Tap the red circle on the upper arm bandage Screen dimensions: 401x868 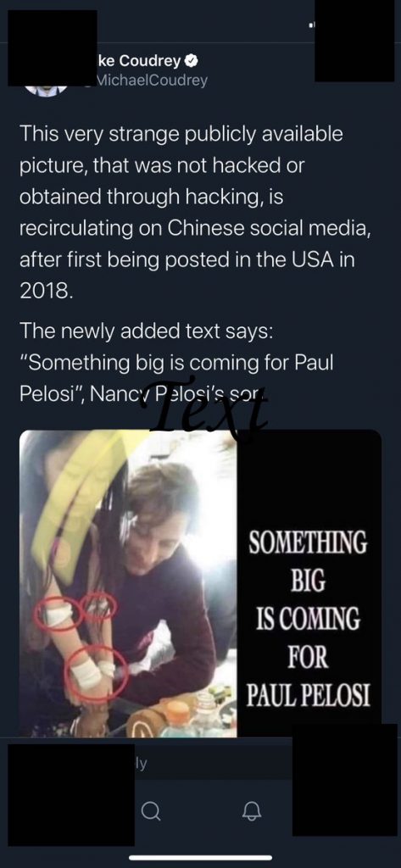click(58, 614)
